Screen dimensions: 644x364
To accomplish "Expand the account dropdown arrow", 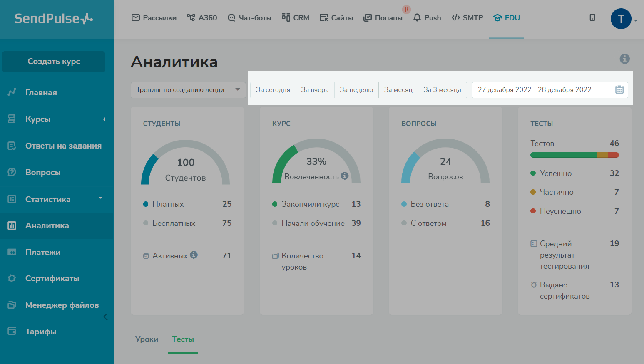I will (636, 20).
